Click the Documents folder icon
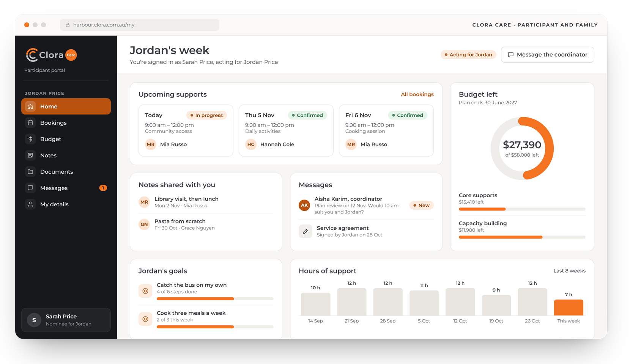Image resolution: width=630 pixels, height=364 pixels. click(x=30, y=172)
